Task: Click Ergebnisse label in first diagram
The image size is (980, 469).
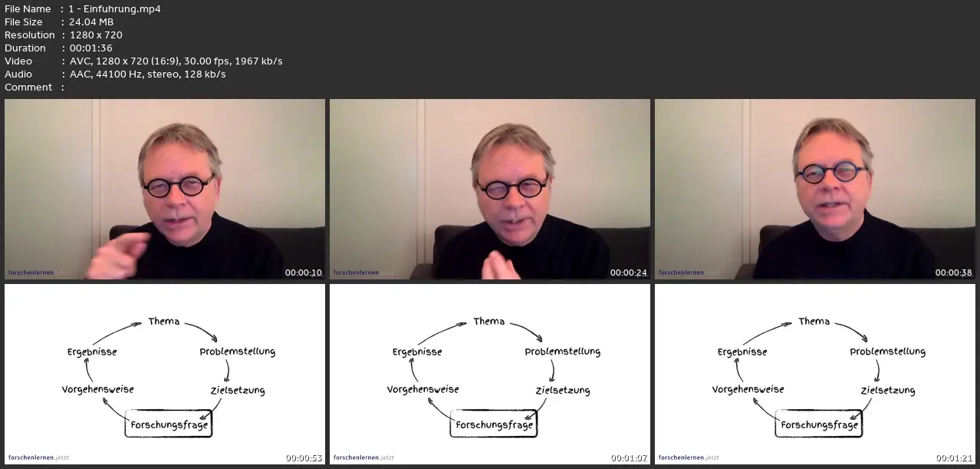Action: [92, 352]
